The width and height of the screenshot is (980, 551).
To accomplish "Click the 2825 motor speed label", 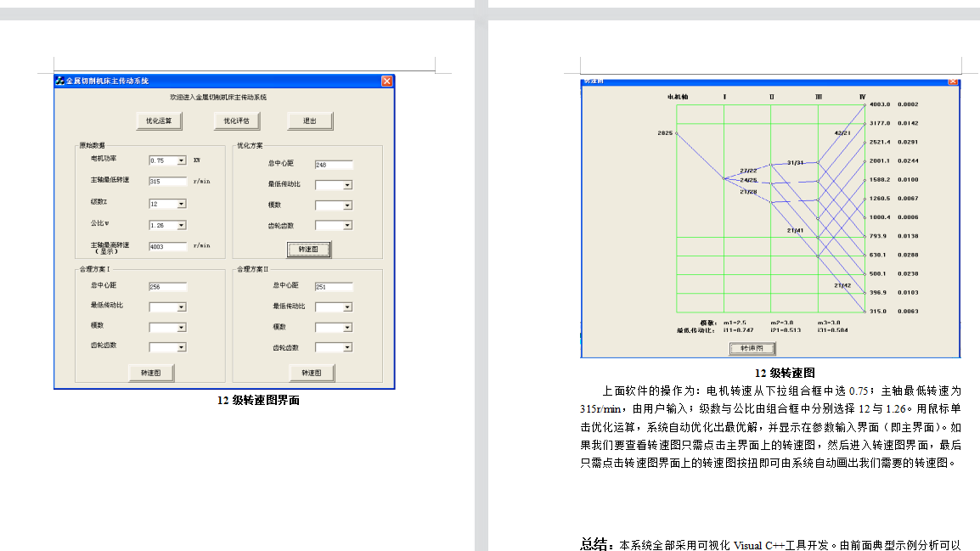I will (665, 133).
